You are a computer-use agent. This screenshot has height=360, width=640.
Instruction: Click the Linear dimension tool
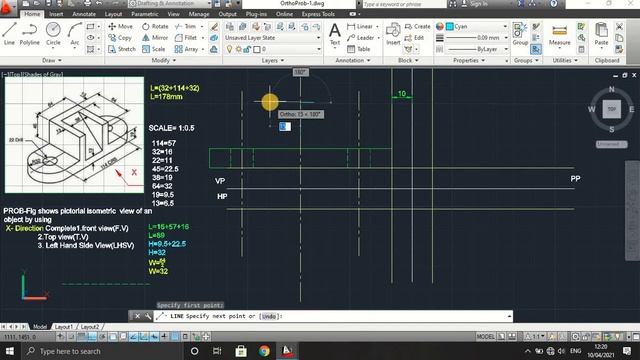coord(360,26)
